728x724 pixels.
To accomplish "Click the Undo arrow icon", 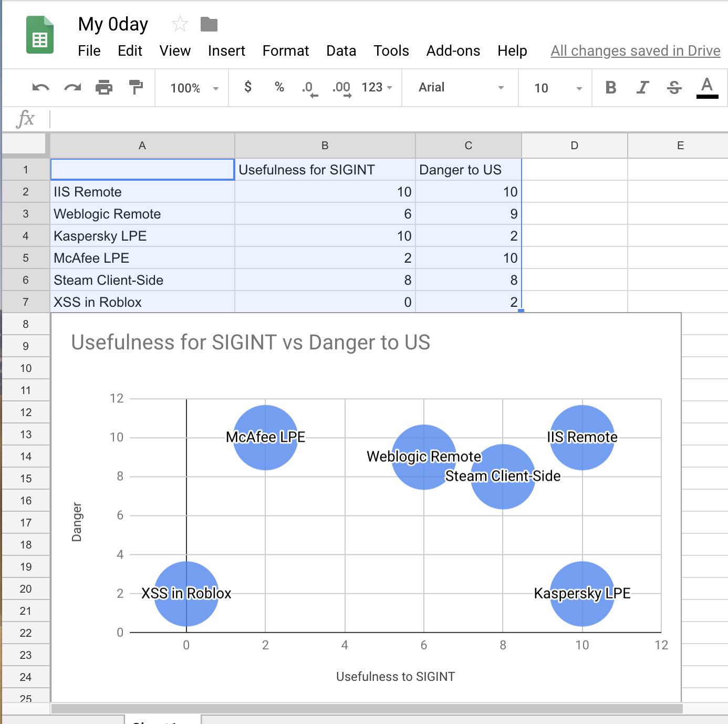I will [40, 88].
